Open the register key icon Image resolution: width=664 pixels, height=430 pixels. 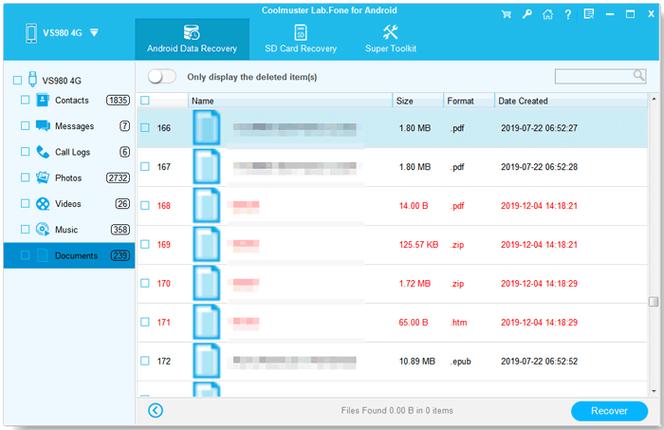(527, 14)
